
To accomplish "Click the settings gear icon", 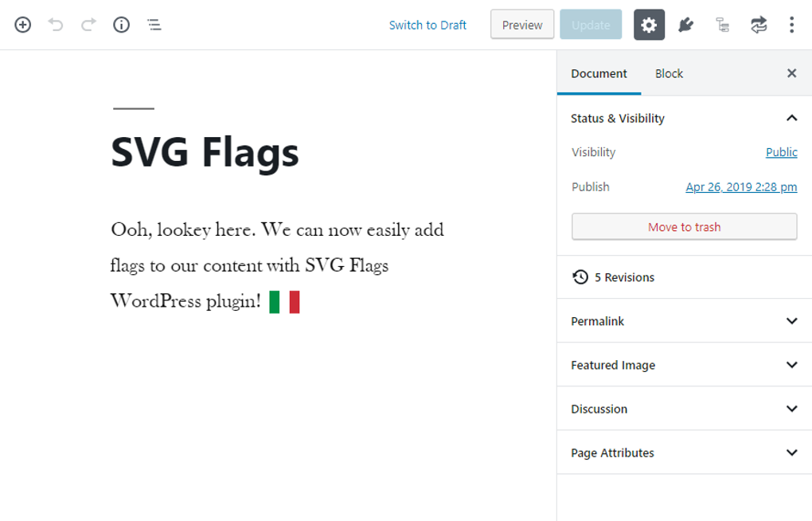I will pos(649,25).
